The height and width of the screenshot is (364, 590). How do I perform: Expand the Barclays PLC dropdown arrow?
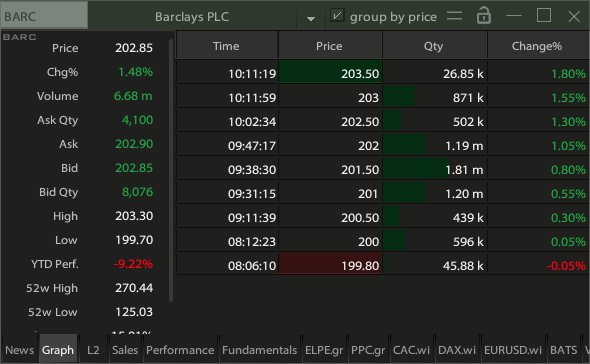click(310, 18)
